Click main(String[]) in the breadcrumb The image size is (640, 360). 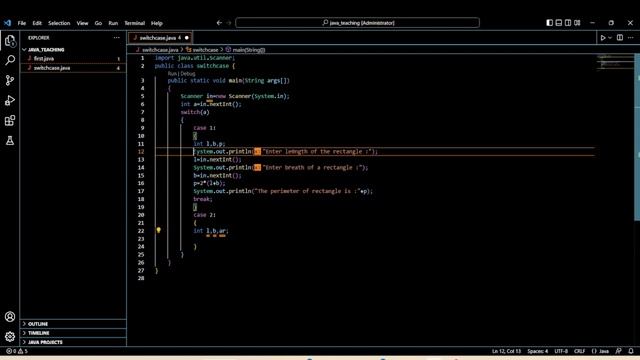tap(249, 50)
